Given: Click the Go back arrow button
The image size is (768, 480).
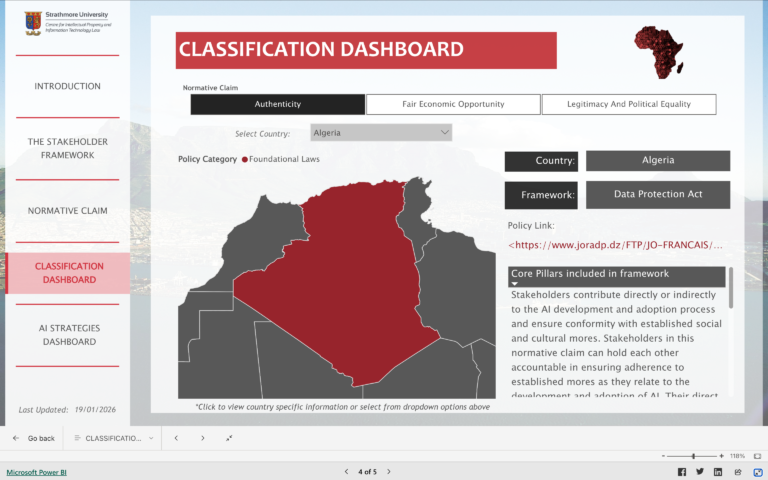Looking at the screenshot, I should pyautogui.click(x=33, y=438).
